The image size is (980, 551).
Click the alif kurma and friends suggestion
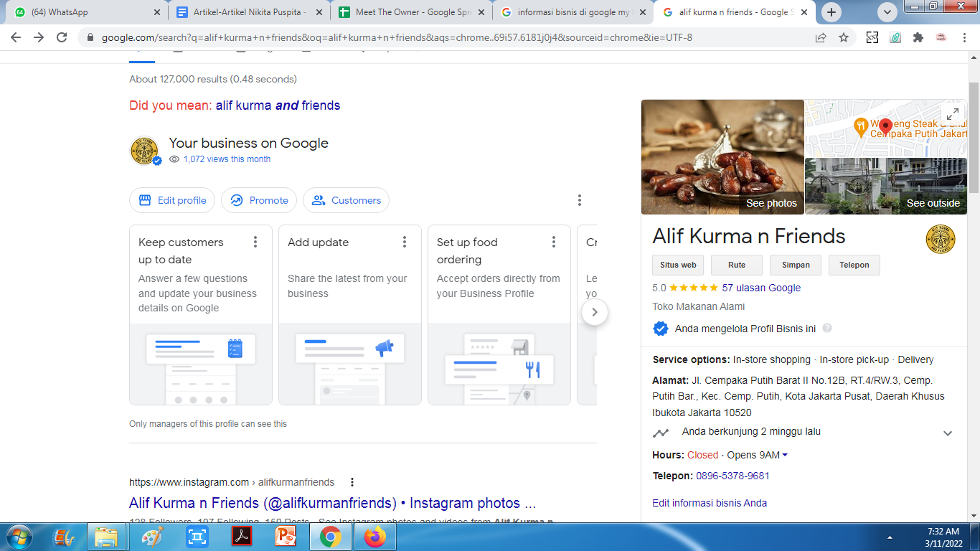[x=278, y=105]
